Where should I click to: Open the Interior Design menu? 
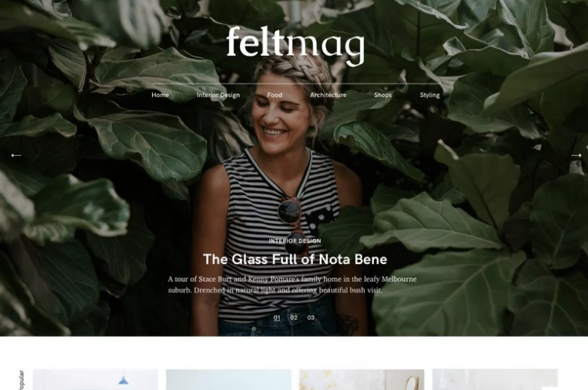click(x=218, y=96)
